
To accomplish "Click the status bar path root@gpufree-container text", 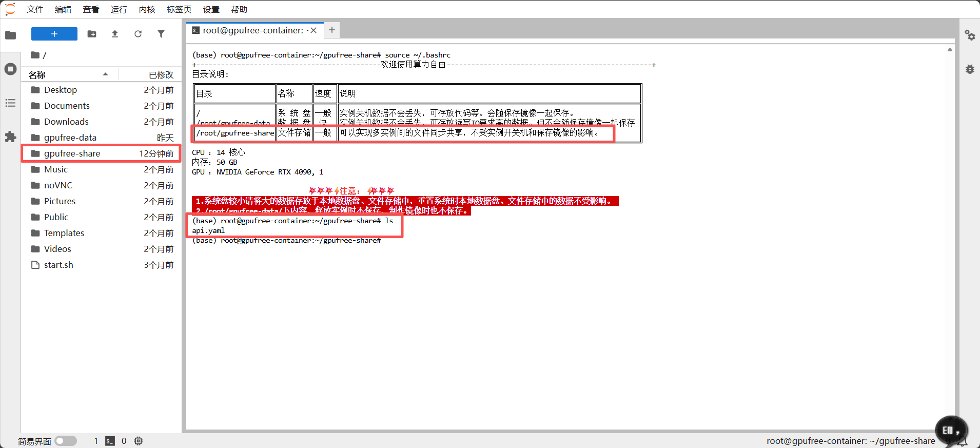I will pyautogui.click(x=851, y=441).
